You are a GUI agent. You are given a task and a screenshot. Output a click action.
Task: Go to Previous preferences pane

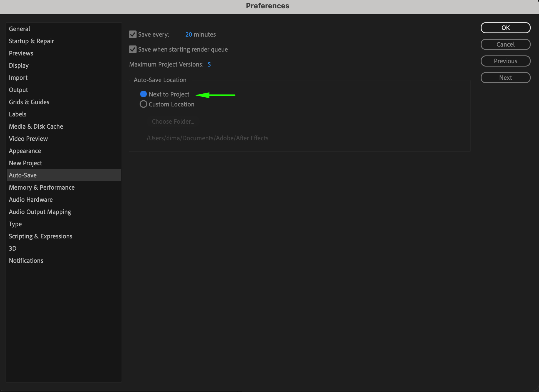505,61
